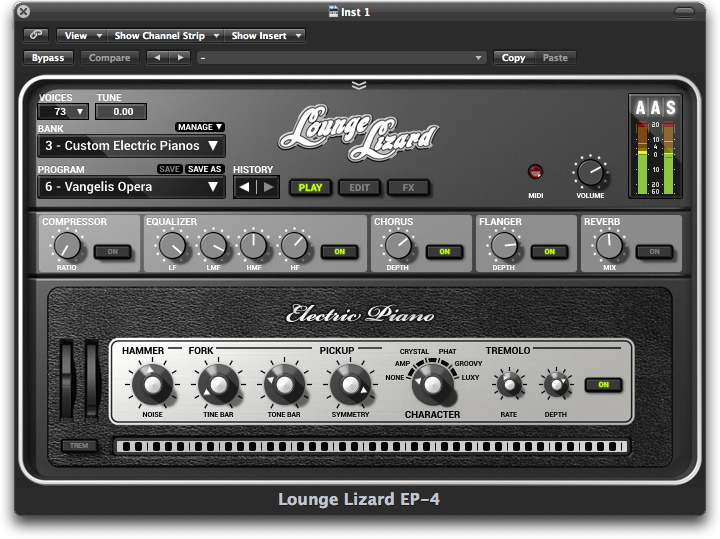
Task: Step back in History with left arrow
Action: [x=245, y=187]
